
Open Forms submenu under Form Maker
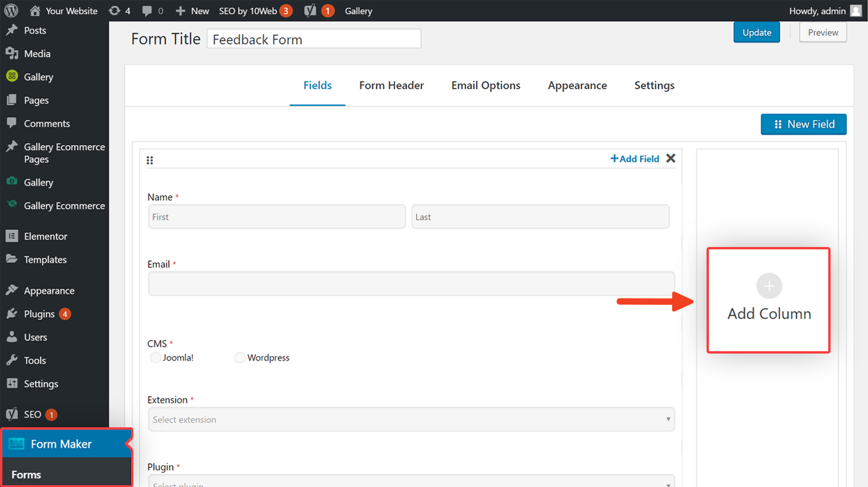click(26, 475)
